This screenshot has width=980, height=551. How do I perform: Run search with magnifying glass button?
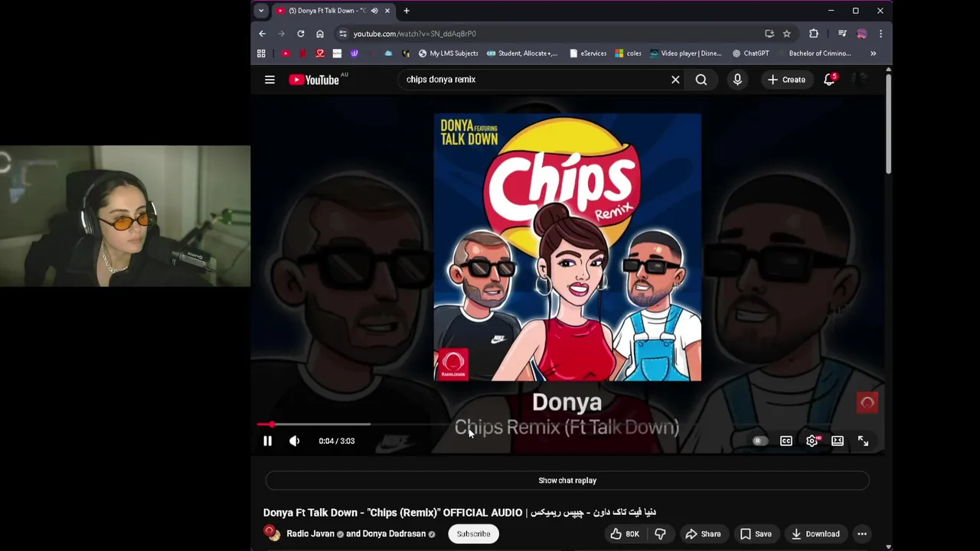coord(701,80)
